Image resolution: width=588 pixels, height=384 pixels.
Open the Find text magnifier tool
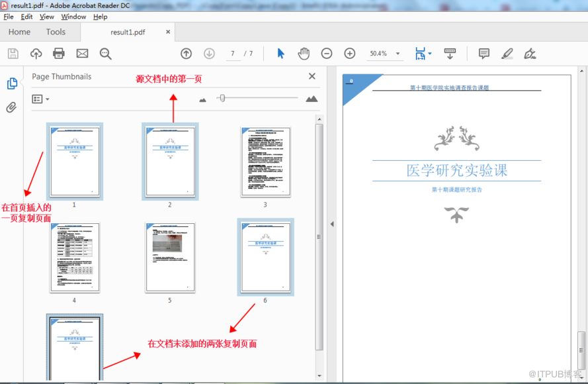[105, 54]
